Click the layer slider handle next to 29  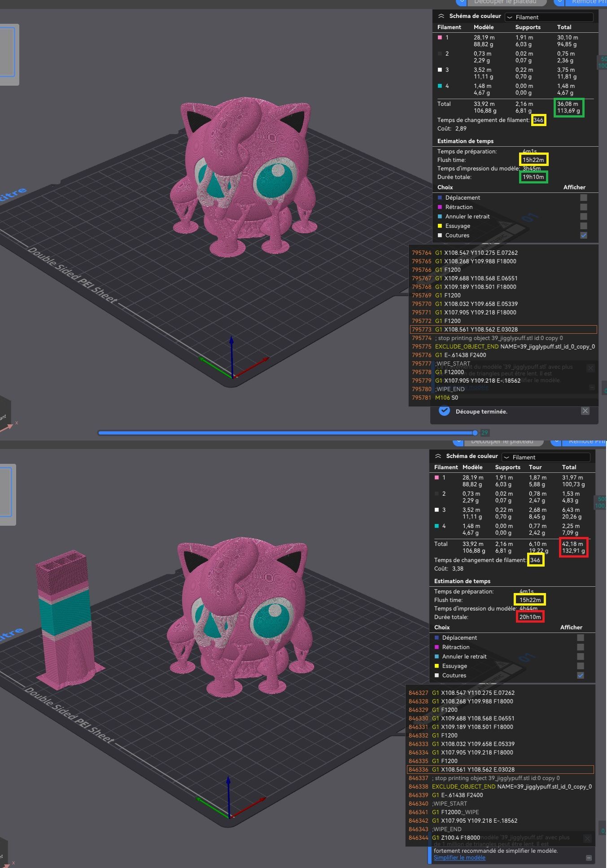(475, 433)
